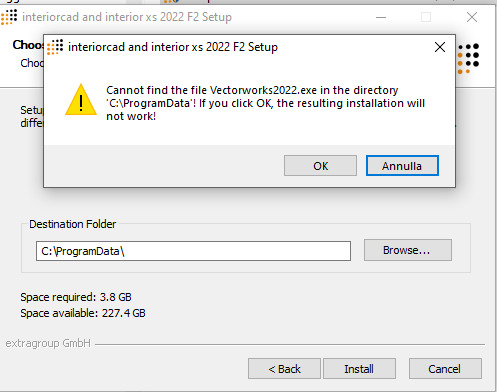Close the Vectorworks2022.exe warning dialog
The image size is (497, 392).
pyautogui.click(x=440, y=47)
